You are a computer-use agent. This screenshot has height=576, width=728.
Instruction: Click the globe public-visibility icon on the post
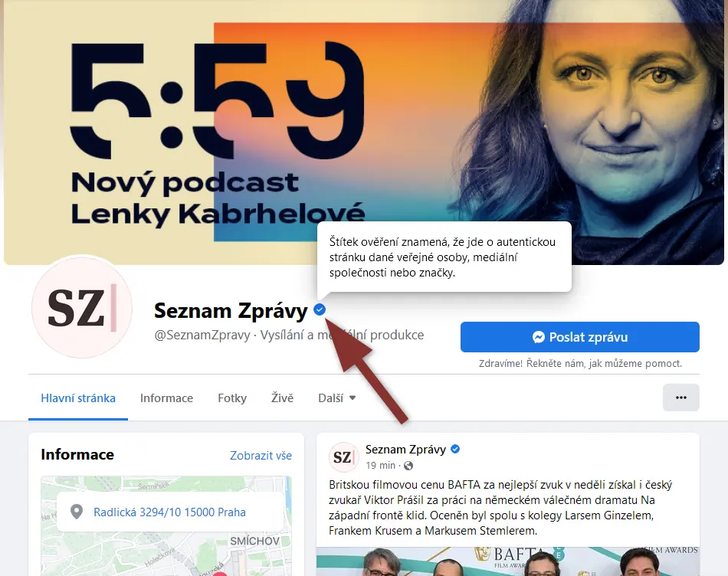coord(408,466)
